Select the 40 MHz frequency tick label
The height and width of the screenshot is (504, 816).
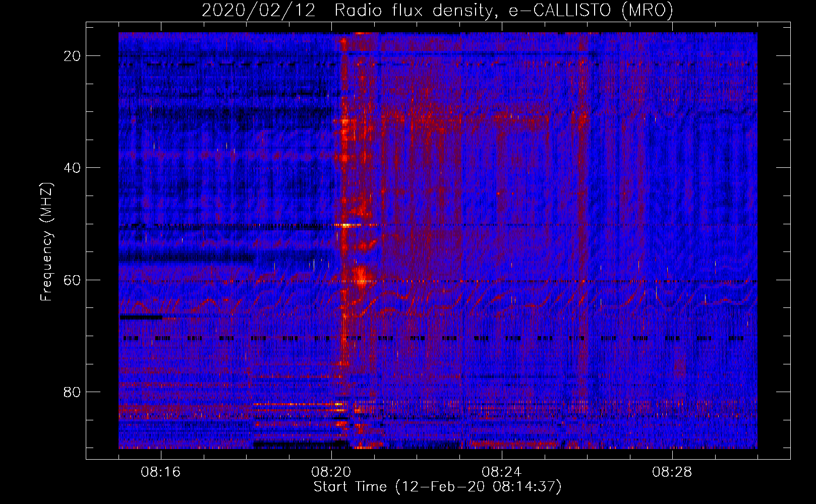click(73, 168)
